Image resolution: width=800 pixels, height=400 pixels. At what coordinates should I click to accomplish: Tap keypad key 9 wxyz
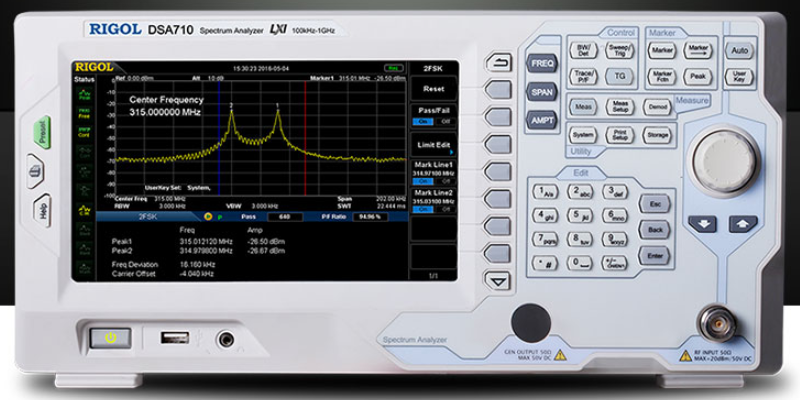pyautogui.click(x=614, y=239)
